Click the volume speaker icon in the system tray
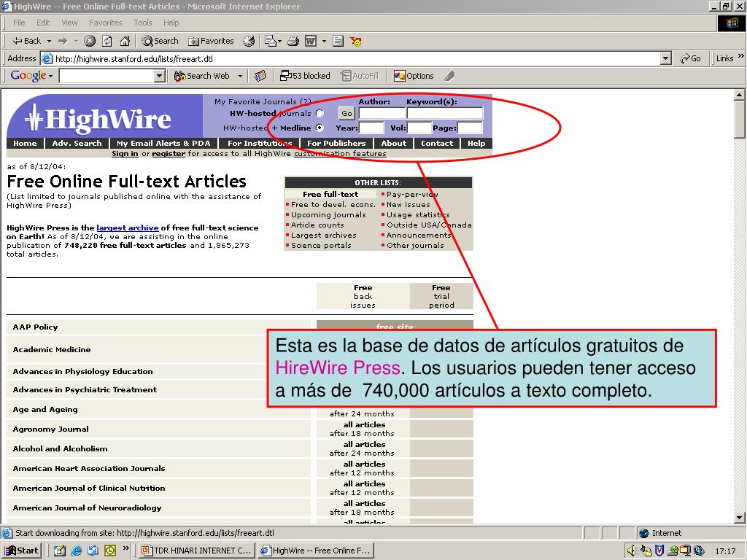 pyautogui.click(x=632, y=551)
